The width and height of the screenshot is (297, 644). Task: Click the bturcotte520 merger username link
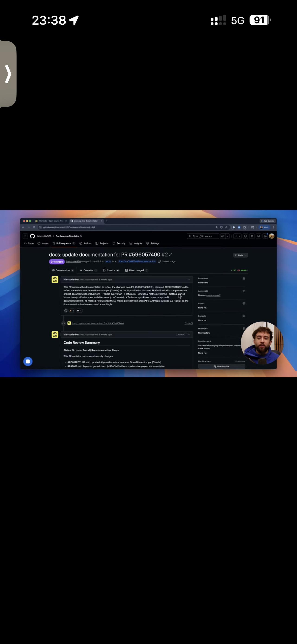(x=73, y=261)
